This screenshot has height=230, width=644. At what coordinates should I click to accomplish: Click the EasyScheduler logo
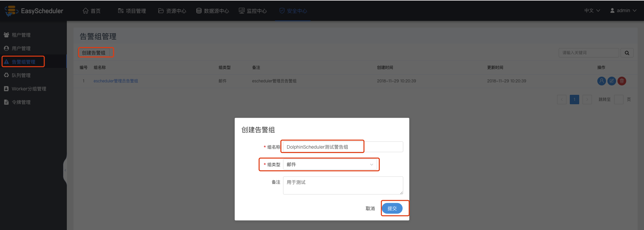[34, 11]
